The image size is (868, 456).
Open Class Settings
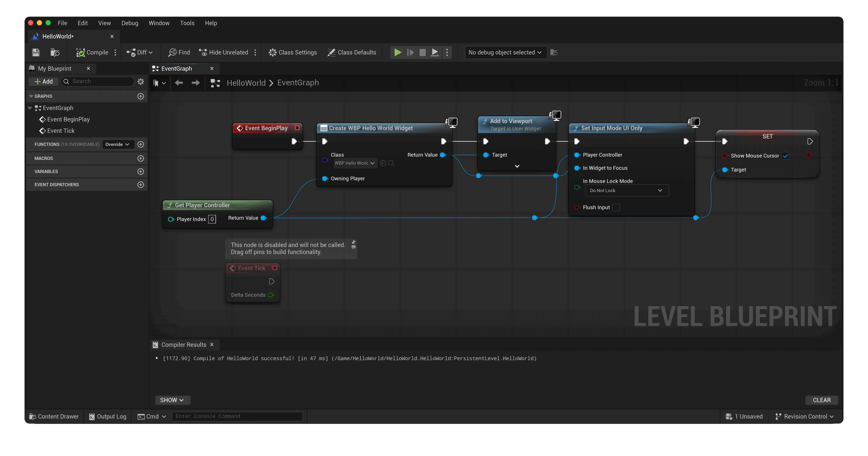point(292,52)
